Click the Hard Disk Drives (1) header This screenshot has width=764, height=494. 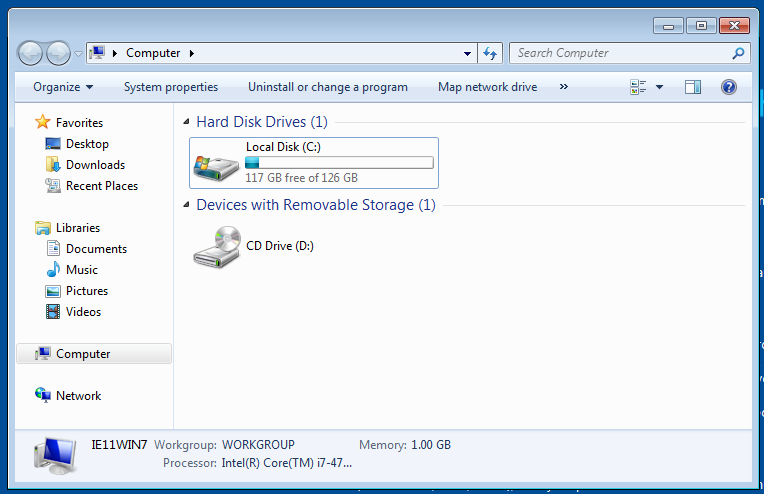pos(262,122)
